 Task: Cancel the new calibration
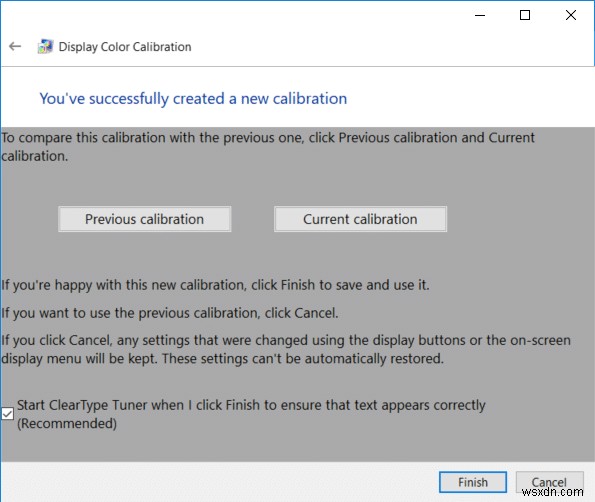[549, 482]
